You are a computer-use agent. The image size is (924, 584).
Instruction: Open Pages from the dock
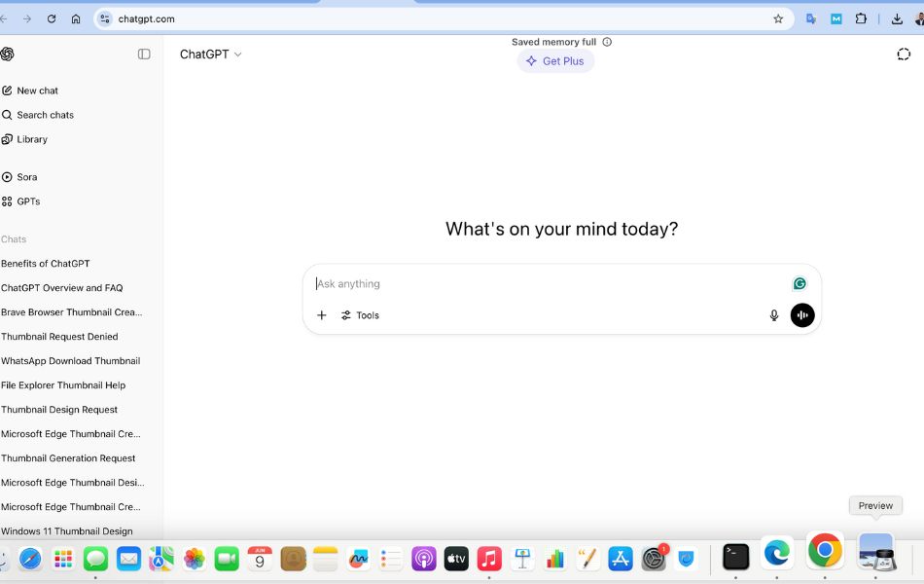587,558
